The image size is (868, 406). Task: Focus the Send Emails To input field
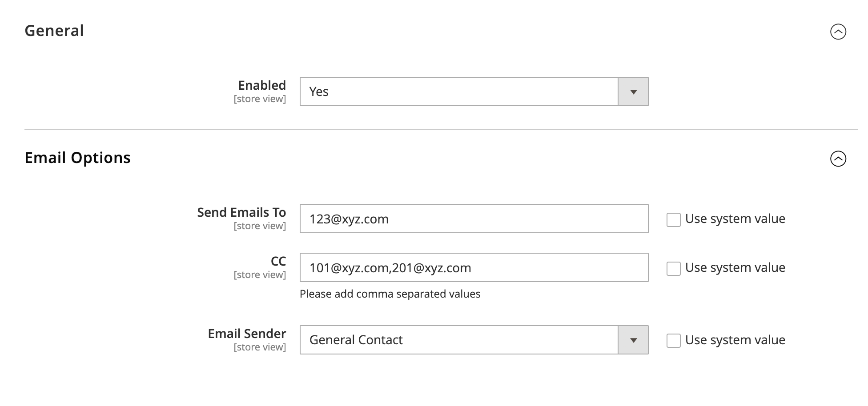click(474, 219)
